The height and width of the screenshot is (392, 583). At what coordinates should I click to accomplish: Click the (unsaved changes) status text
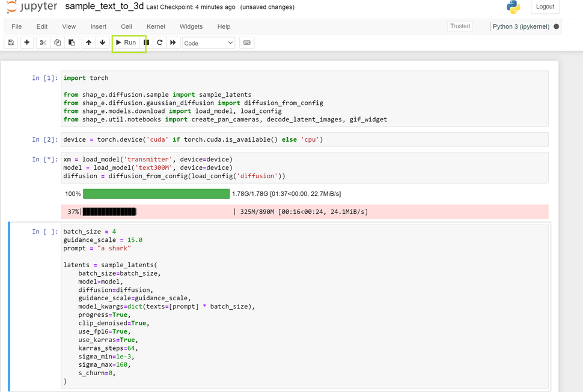(267, 7)
